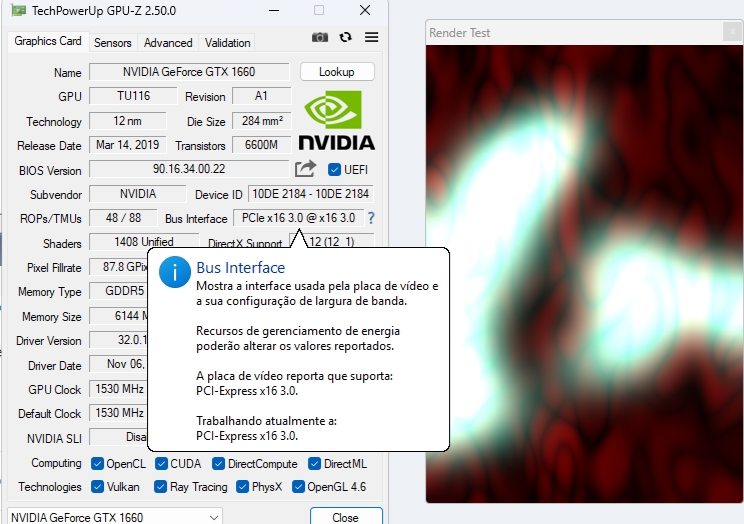Click the Bus Interface question mark icon
The image size is (744, 524).
click(x=371, y=218)
